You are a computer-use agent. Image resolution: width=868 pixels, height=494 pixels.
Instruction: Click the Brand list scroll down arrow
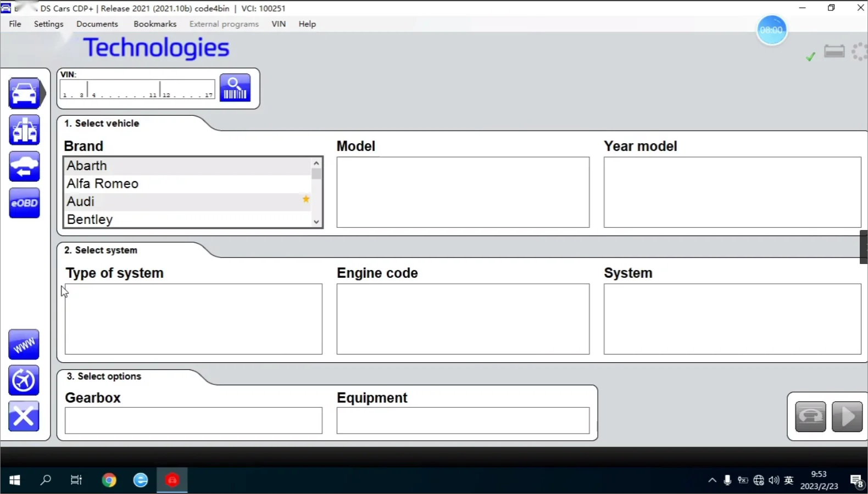[316, 222]
